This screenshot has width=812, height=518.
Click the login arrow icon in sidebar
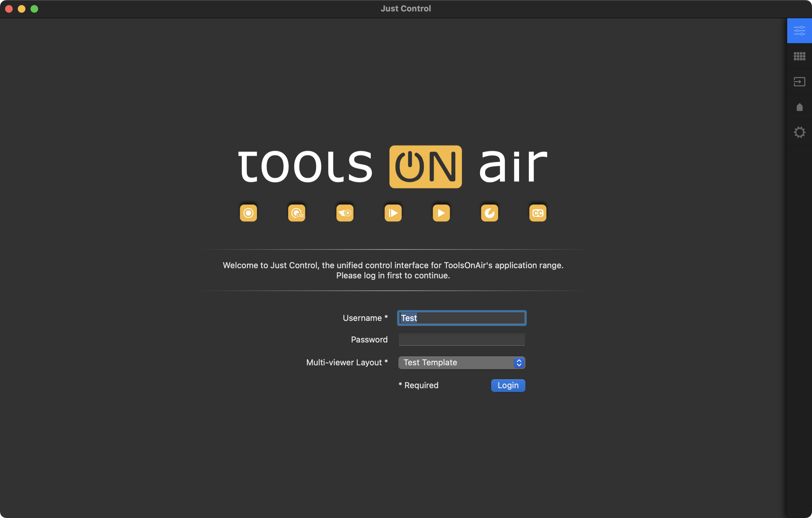pyautogui.click(x=799, y=82)
